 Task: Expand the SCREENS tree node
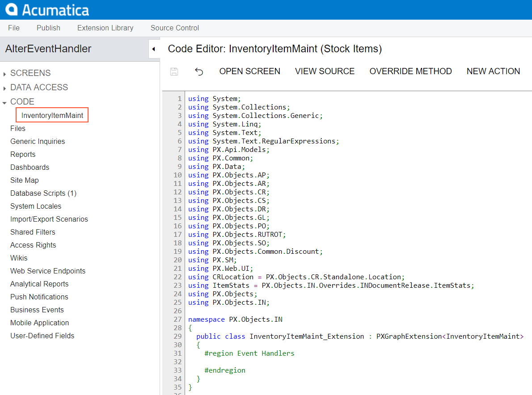[4, 74]
